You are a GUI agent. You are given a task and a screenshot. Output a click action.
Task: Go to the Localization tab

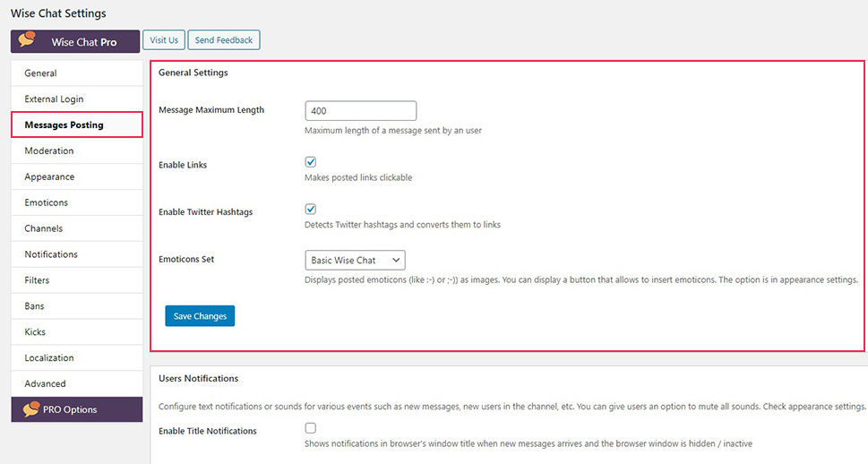pyautogui.click(x=77, y=357)
